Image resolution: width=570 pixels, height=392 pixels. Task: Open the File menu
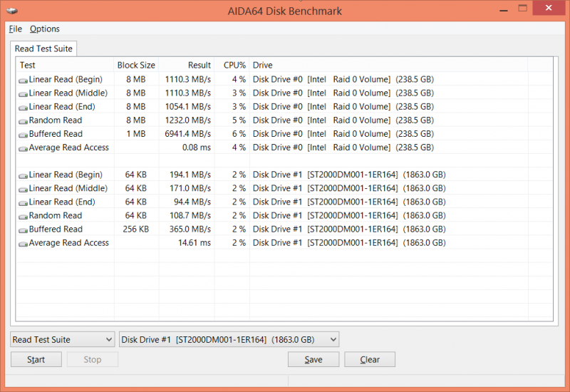point(15,29)
